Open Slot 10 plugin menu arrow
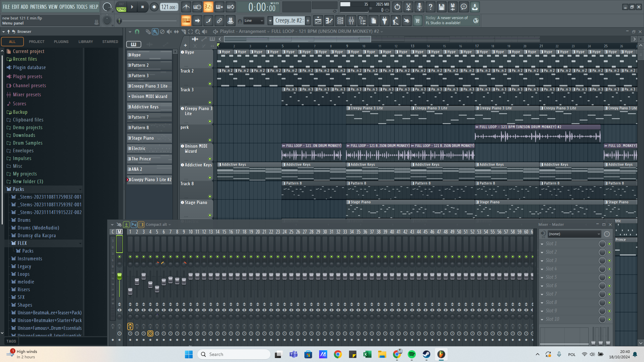 coord(542,319)
